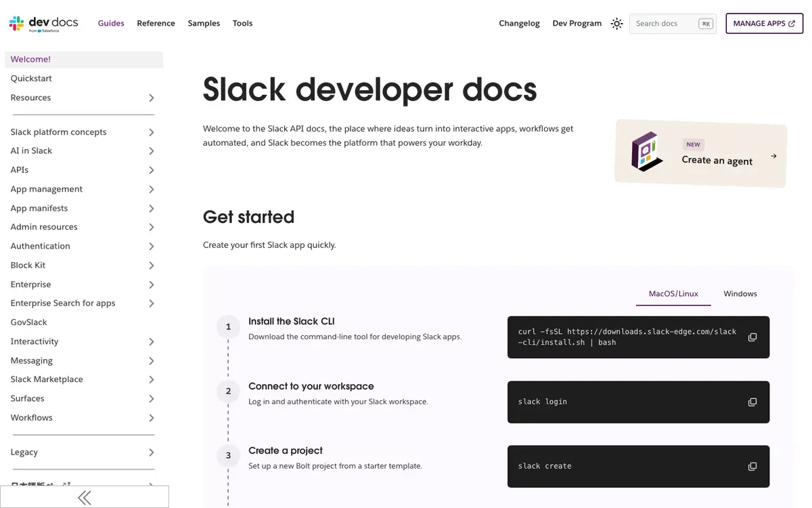812x508 pixels.
Task: Click the NEW badge on agent card
Action: point(693,144)
